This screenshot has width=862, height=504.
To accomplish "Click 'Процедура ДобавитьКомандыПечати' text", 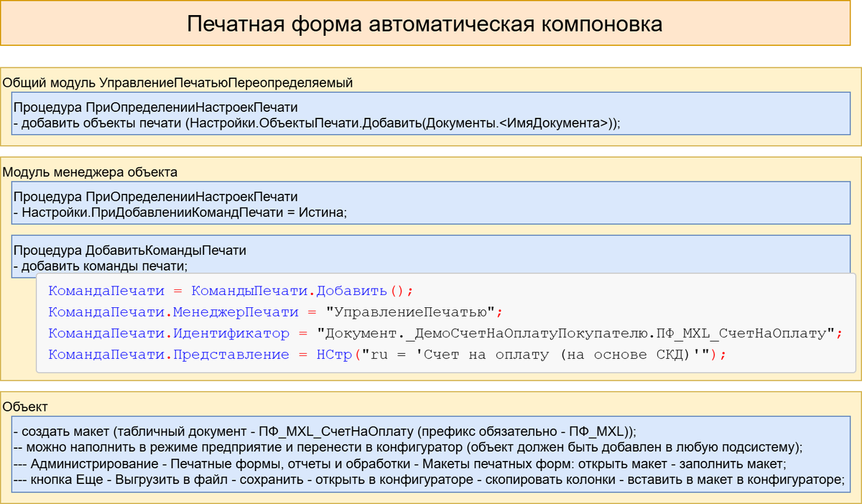I will tap(130, 251).
